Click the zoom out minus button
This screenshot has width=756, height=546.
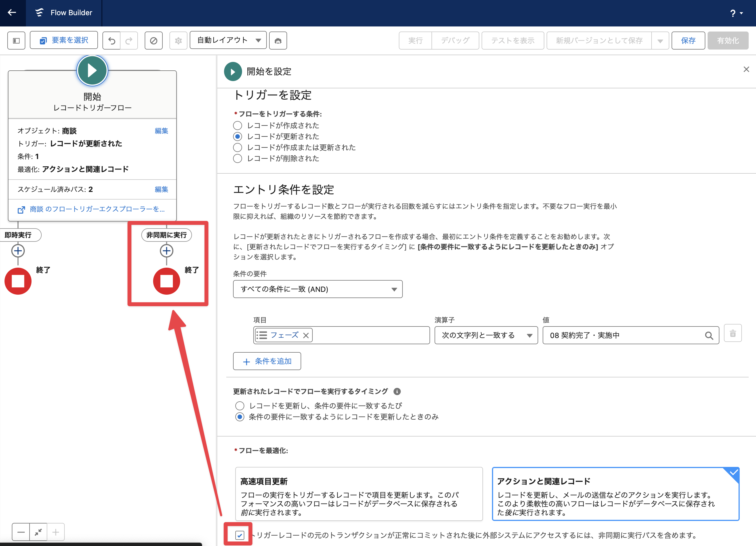21,532
